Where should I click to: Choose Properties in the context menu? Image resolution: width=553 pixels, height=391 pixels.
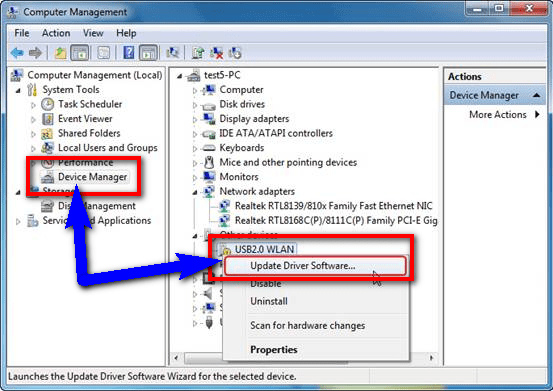pyautogui.click(x=274, y=350)
